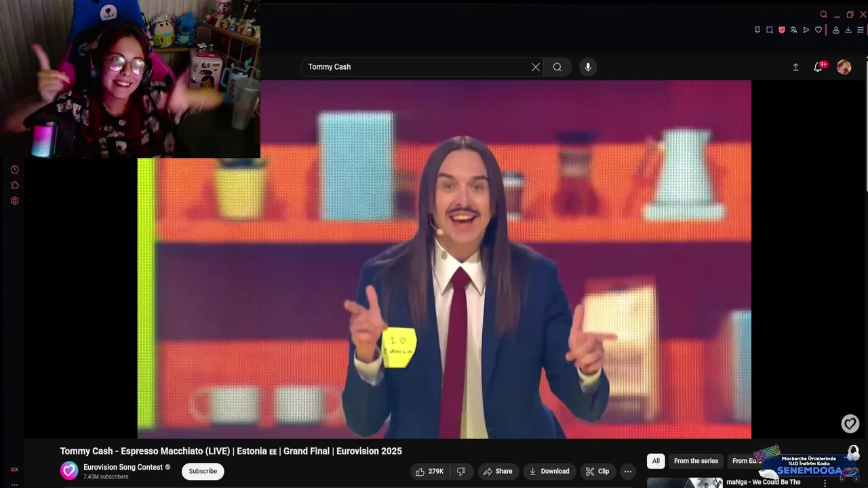The height and width of the screenshot is (488, 868).
Task: Share the Espresso Macchiato video
Action: tap(498, 471)
